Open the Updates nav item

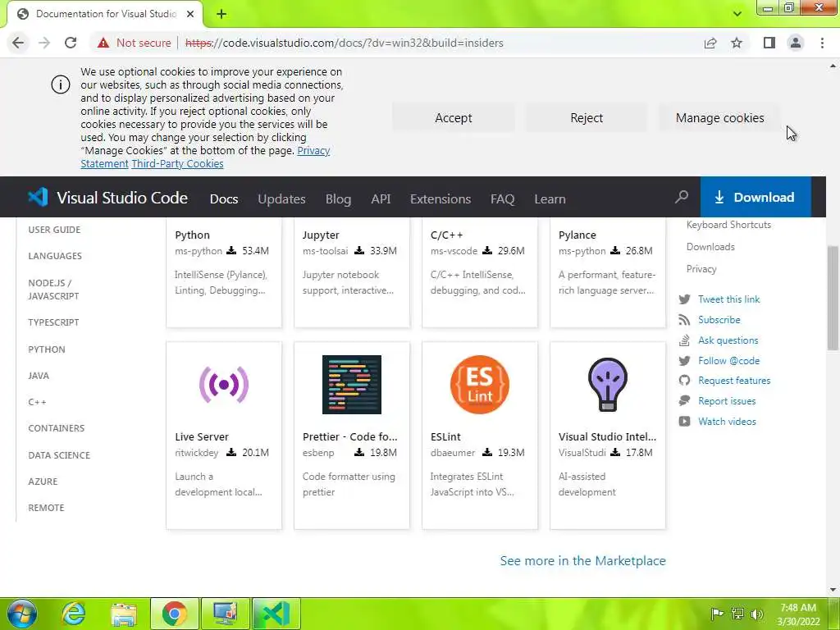(282, 199)
